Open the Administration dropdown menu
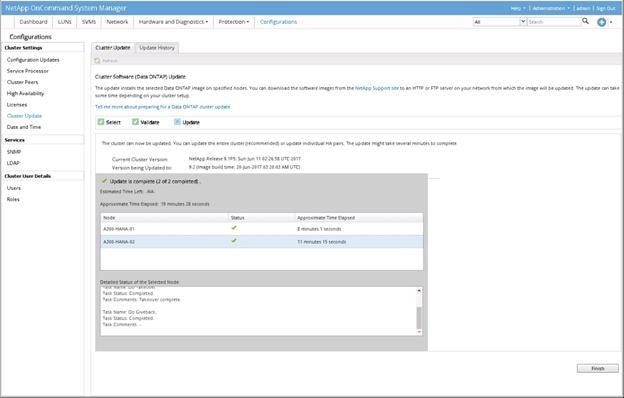 click(551, 8)
